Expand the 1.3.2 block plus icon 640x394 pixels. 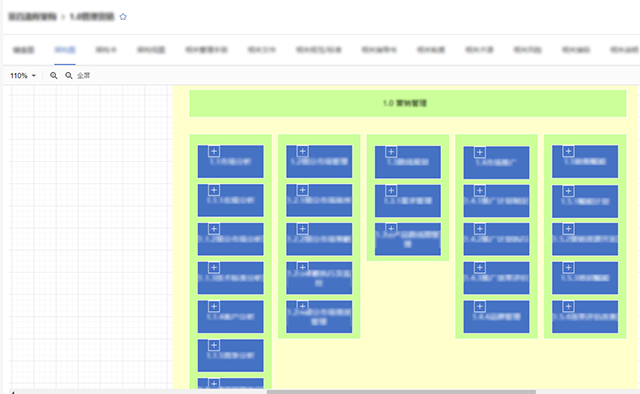(391, 228)
